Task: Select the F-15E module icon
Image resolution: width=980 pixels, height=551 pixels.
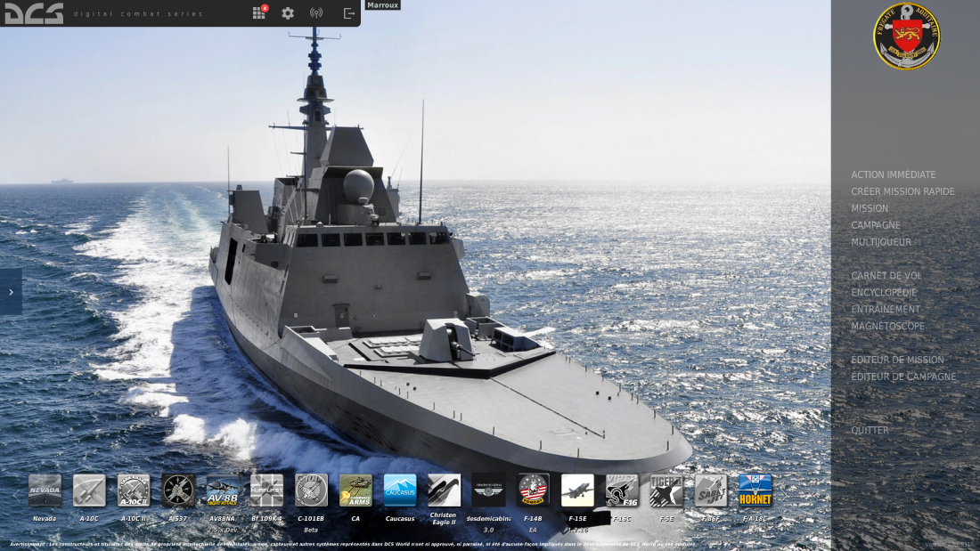Action: (x=577, y=490)
